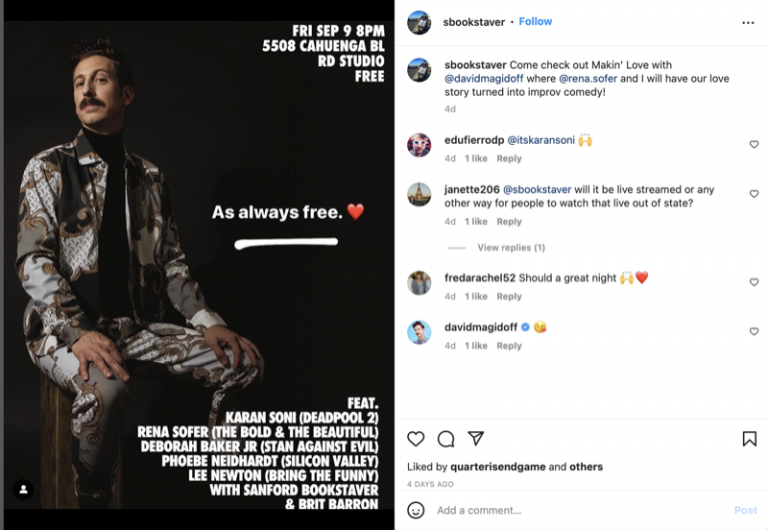Like janette206's comment

click(754, 194)
